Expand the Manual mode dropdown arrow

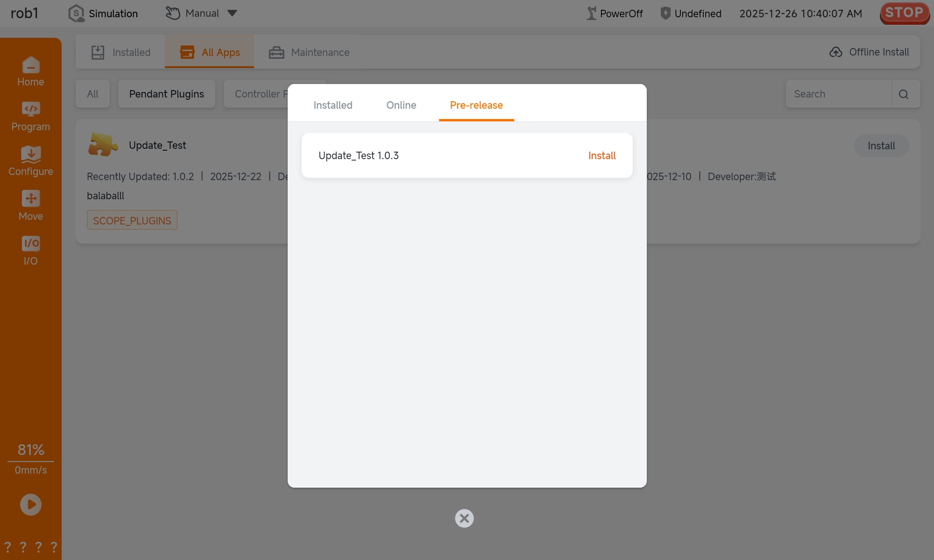pos(232,13)
